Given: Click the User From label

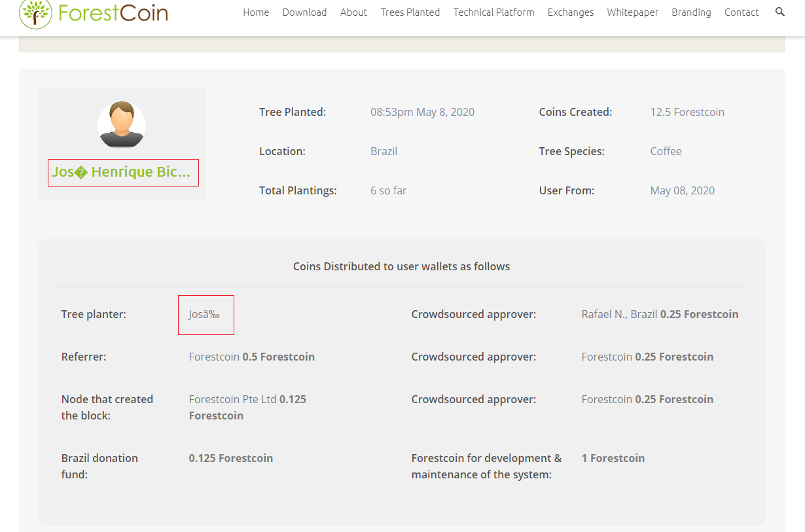Looking at the screenshot, I should coord(567,190).
